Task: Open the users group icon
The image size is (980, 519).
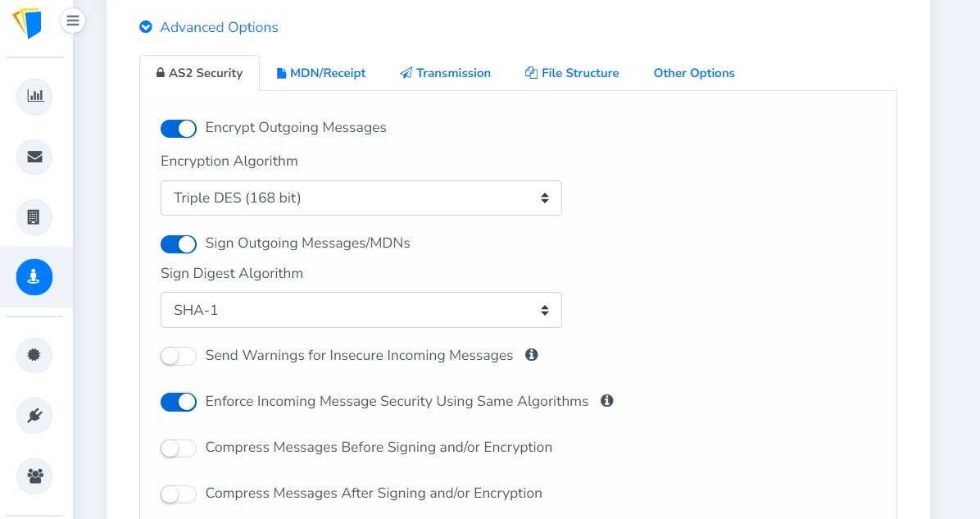Action: tap(34, 476)
